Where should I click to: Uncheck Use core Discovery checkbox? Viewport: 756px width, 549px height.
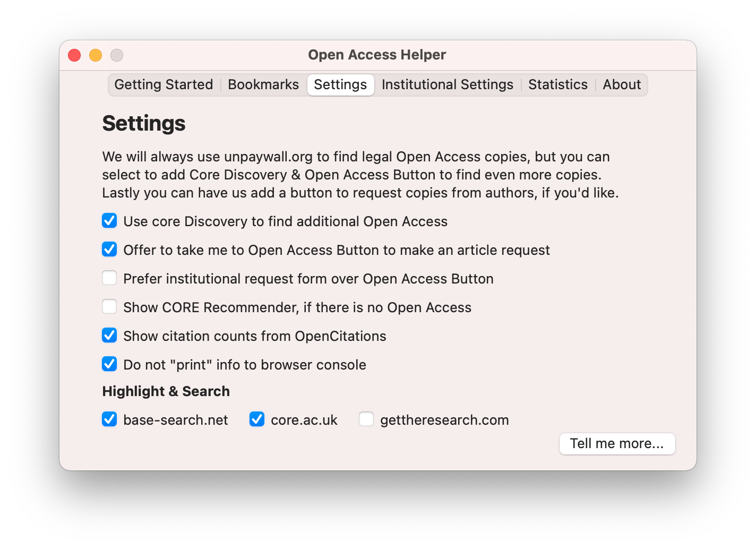[x=109, y=220]
